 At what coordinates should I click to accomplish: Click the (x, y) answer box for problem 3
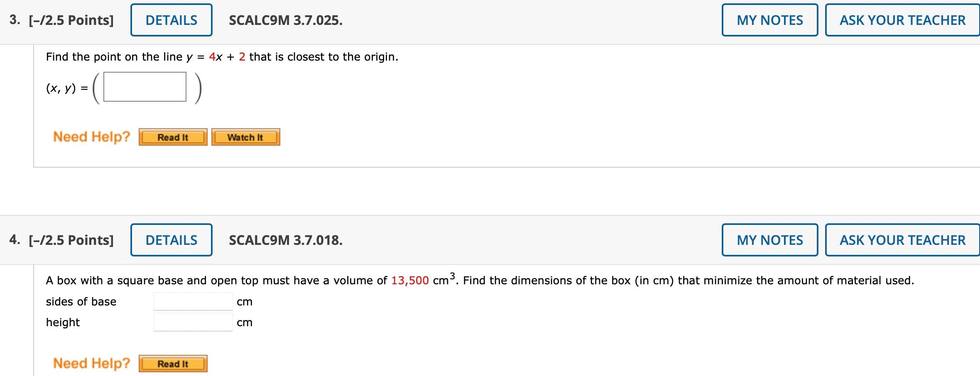tap(145, 88)
